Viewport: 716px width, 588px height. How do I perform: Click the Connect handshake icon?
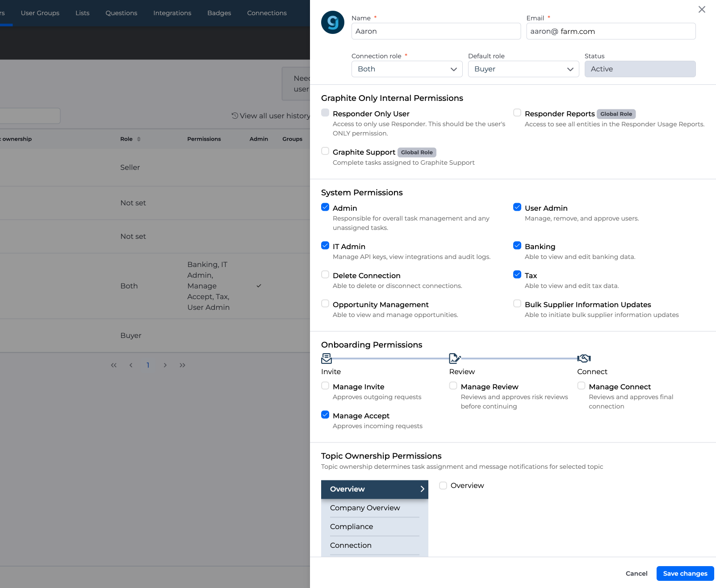(584, 358)
